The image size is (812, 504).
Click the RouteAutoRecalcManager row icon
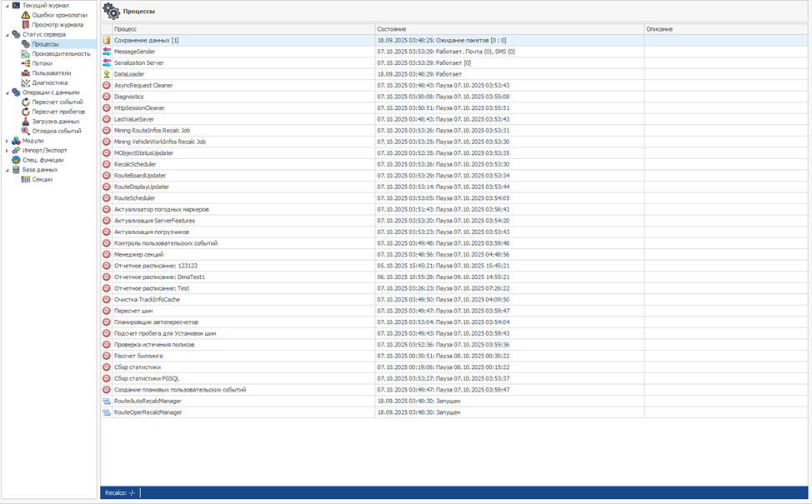coord(107,401)
